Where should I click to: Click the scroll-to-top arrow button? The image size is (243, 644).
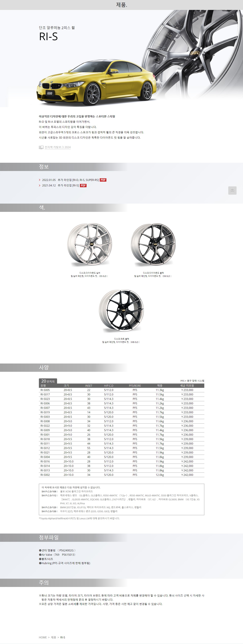[232, 191]
